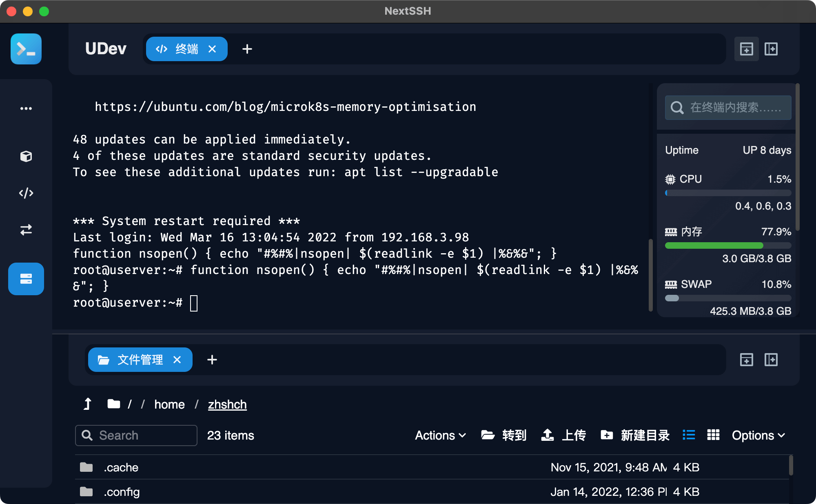Click the file list scrollbar
Screen dimensions: 816x504
coord(791,465)
